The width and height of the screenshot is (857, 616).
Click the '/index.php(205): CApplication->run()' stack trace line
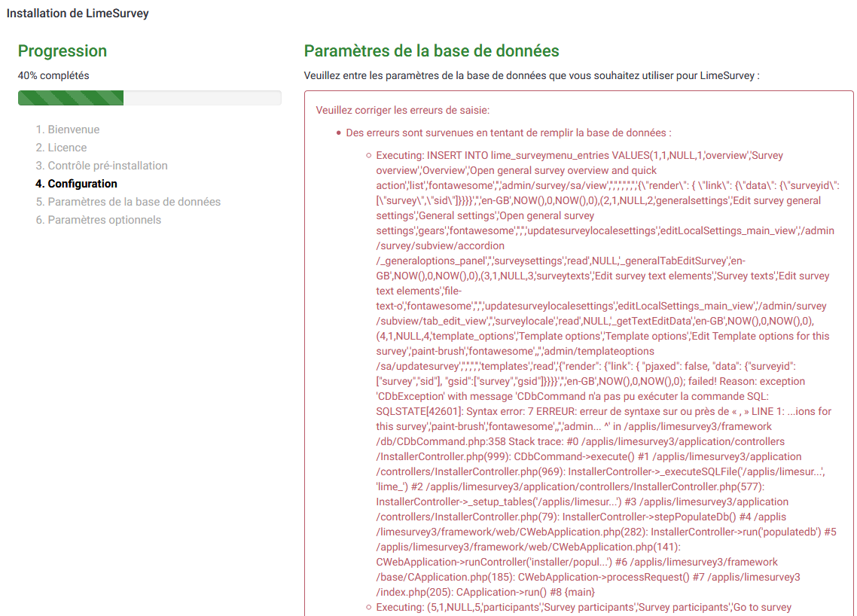(x=485, y=592)
